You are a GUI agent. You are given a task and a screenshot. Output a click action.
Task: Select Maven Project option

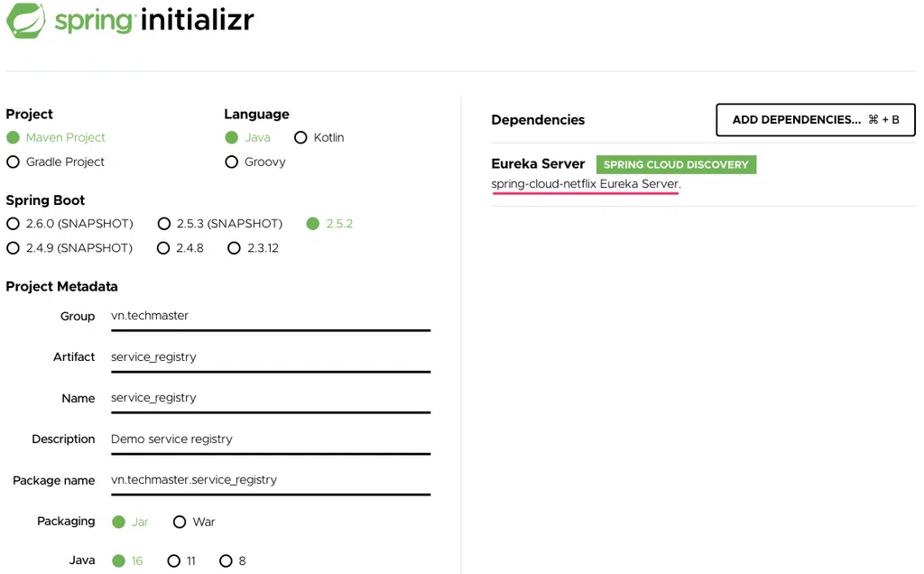tap(14, 138)
